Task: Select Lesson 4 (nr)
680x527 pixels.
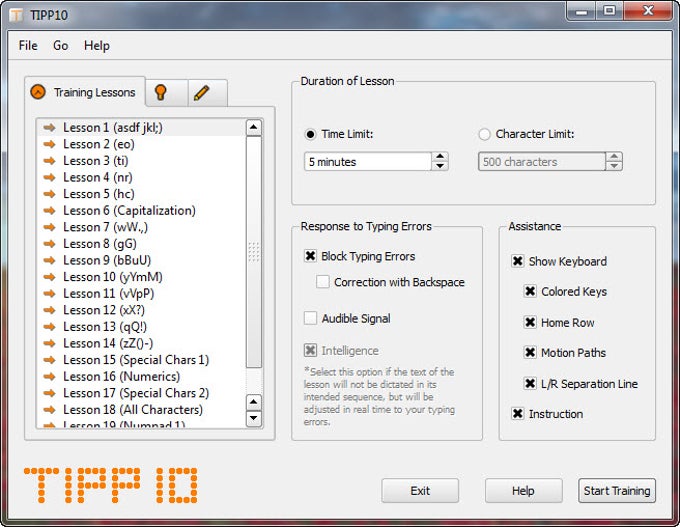Action: coord(142,177)
